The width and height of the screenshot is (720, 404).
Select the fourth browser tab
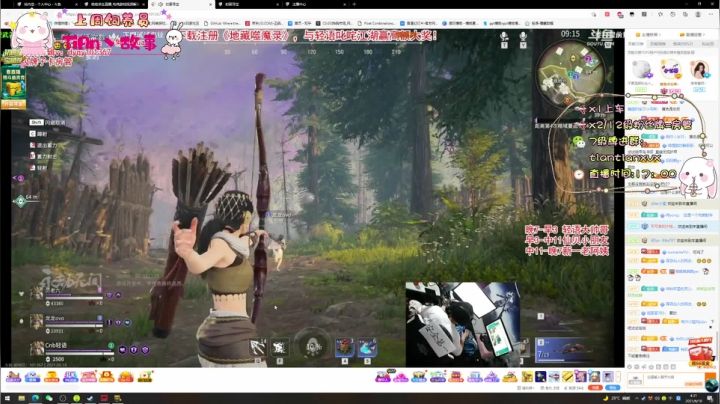point(249,4)
